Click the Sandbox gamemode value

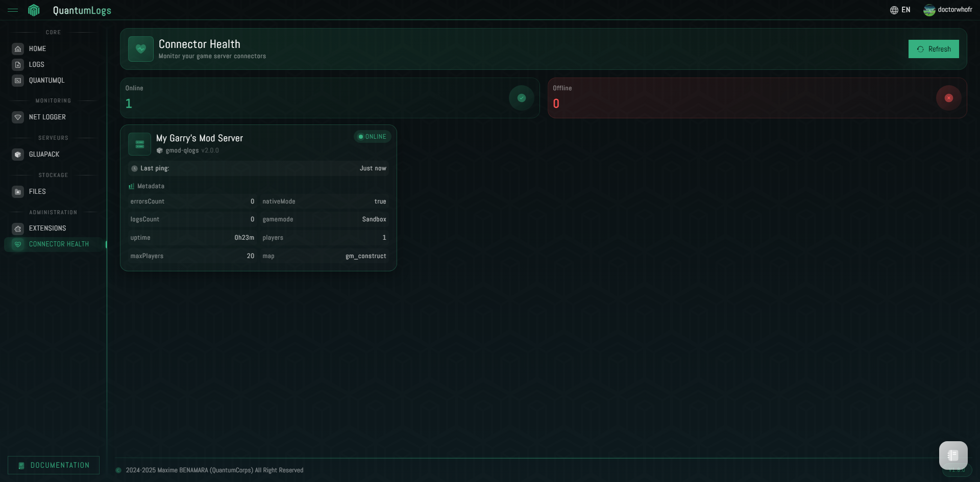(x=374, y=219)
